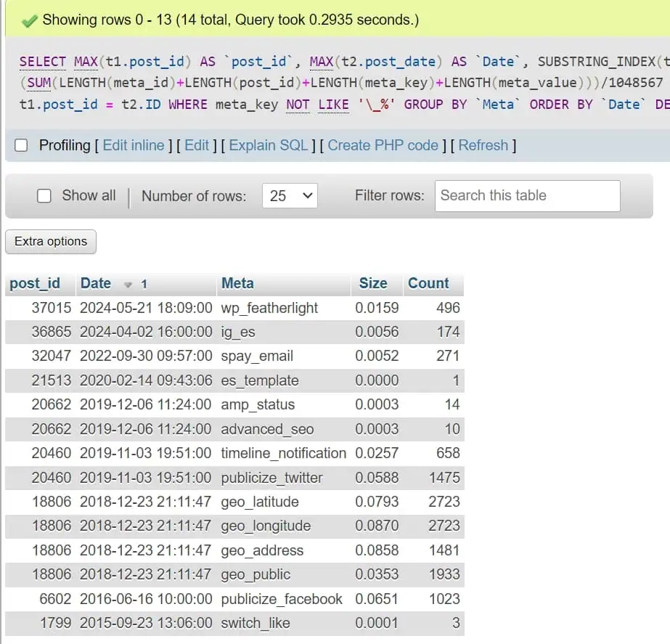Click the Edit inline link
The width and height of the screenshot is (670, 644).
pos(134,145)
